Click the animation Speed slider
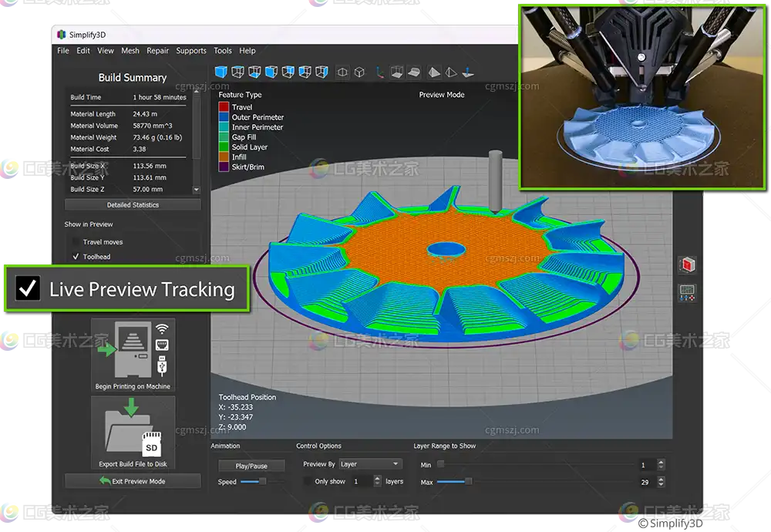Image resolution: width=771 pixels, height=532 pixels. point(253,481)
